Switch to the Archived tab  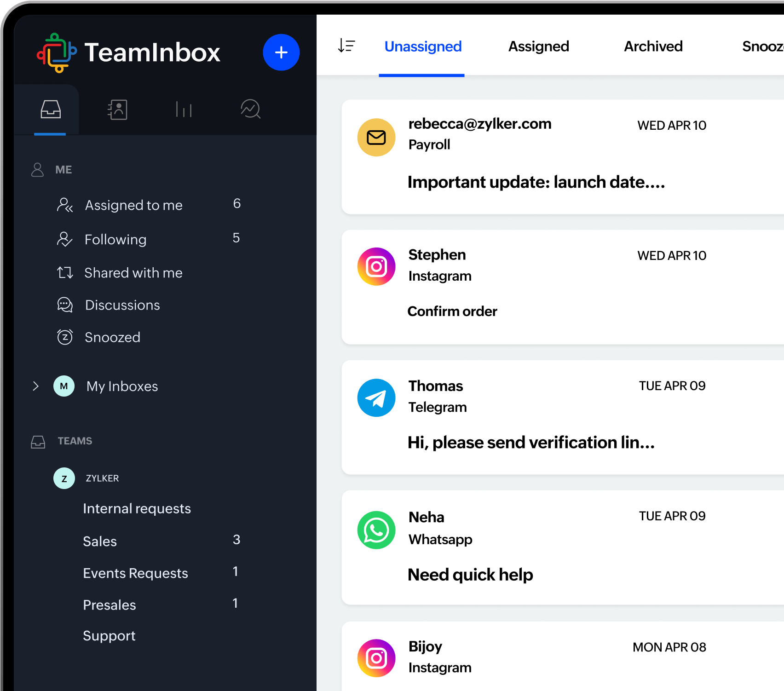[653, 46]
